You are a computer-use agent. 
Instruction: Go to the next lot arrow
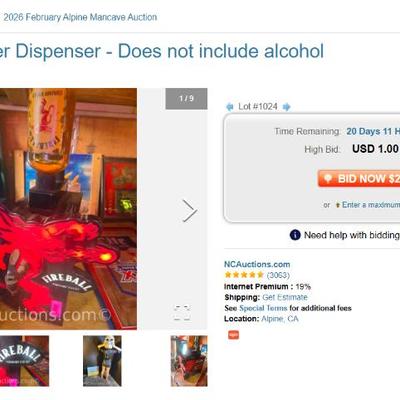(286, 107)
